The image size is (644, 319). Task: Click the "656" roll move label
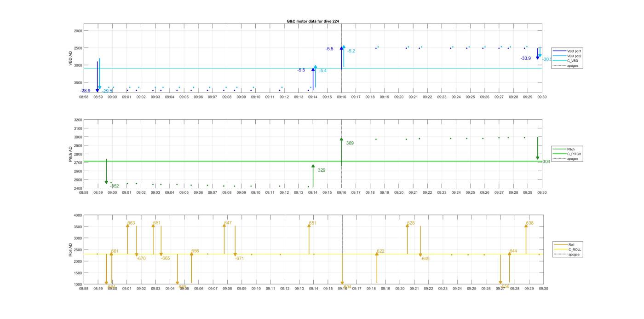pos(195,251)
